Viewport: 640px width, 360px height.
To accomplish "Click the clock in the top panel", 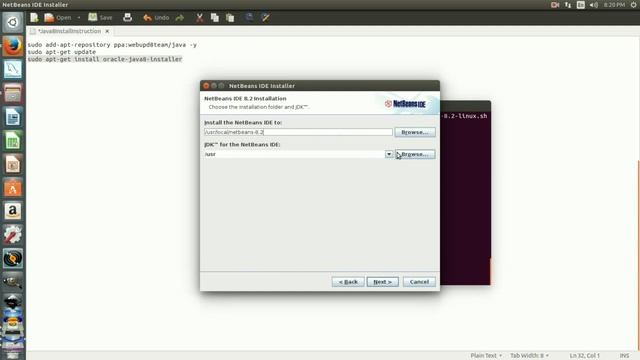I will 614,5.
